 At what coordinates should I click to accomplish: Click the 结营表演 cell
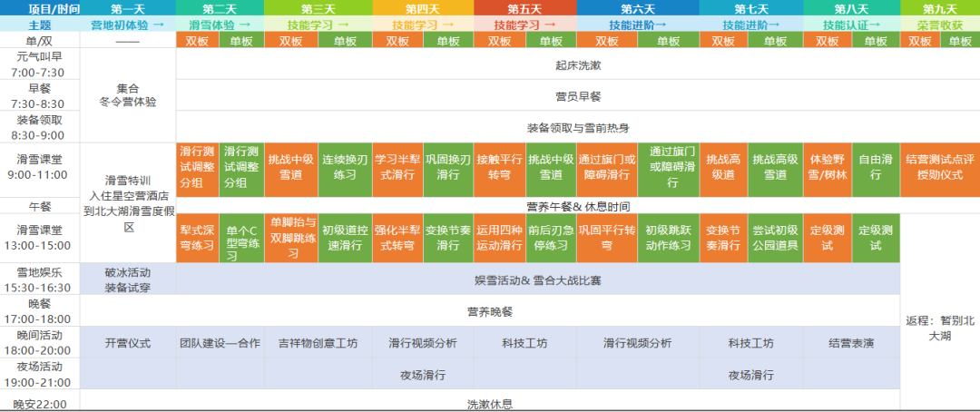pyautogui.click(x=850, y=343)
